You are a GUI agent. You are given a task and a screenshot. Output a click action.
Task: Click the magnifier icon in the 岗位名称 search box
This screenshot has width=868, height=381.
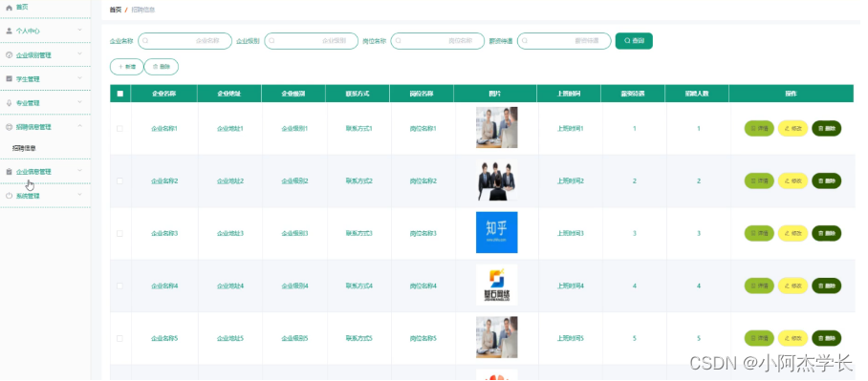click(398, 41)
